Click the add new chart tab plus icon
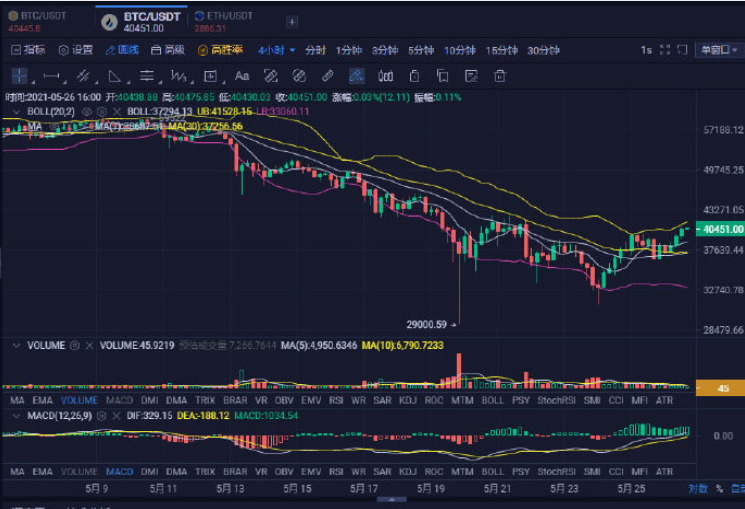This screenshot has width=745, height=509. tap(292, 22)
